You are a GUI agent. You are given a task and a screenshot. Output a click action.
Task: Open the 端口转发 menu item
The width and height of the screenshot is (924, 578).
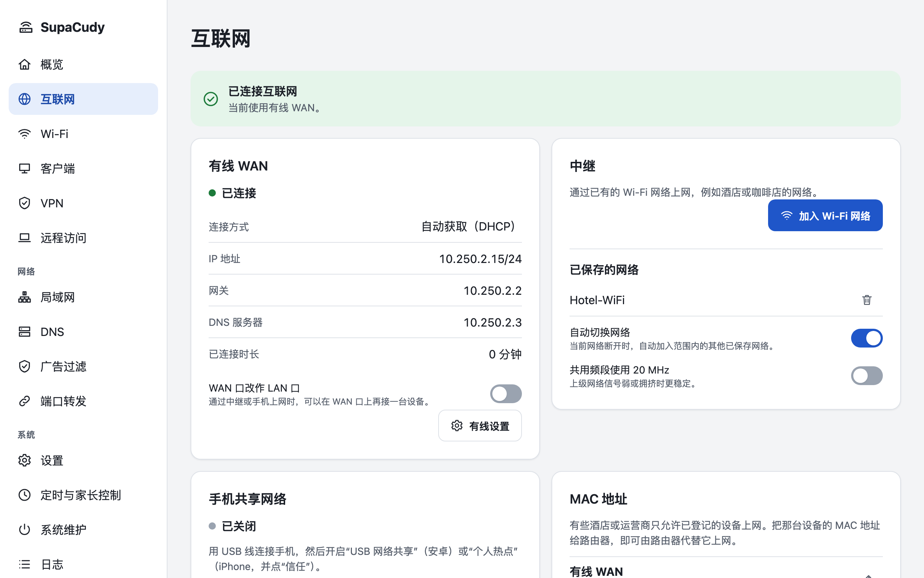point(83,401)
